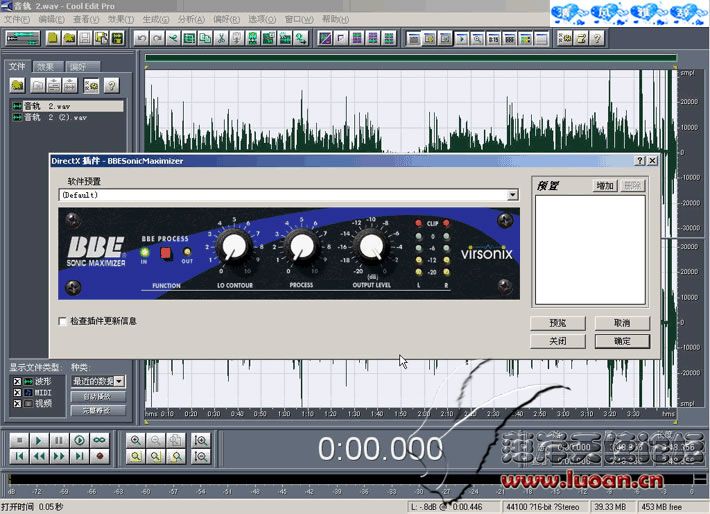This screenshot has height=514, width=710.
Task: Click the circled Play to End button
Action: pos(79,440)
